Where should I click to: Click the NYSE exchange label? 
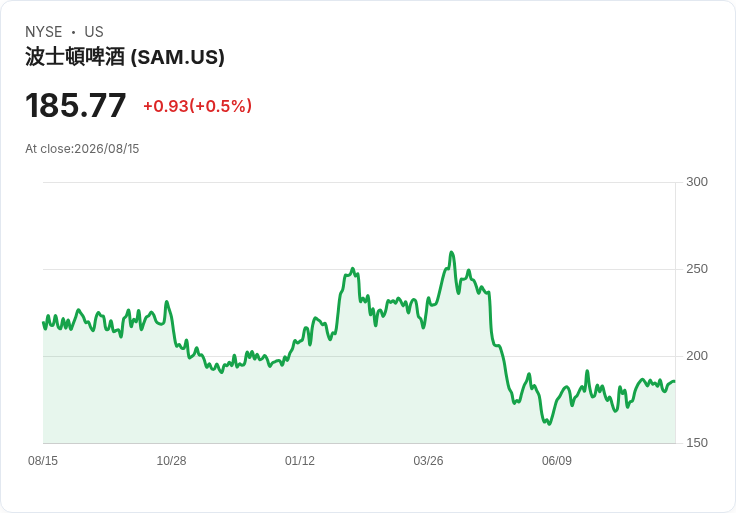coord(44,31)
